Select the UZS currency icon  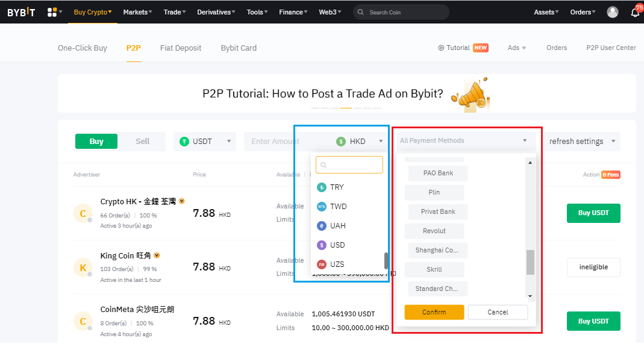(322, 264)
